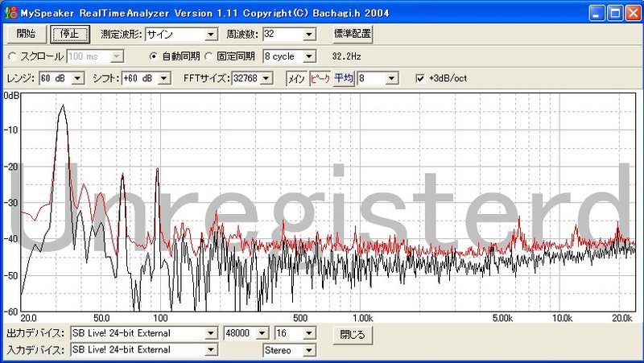Click the 標準配置 button
The image size is (644, 363).
[x=353, y=34]
